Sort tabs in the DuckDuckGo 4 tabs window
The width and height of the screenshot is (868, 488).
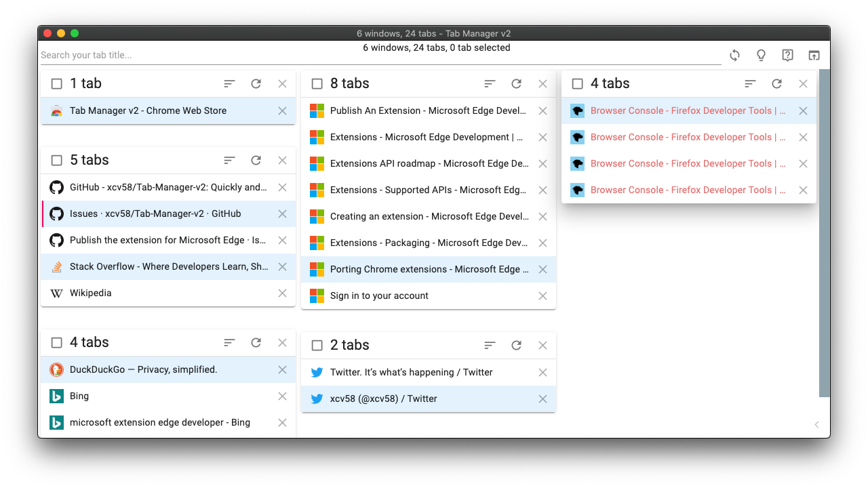pyautogui.click(x=230, y=343)
